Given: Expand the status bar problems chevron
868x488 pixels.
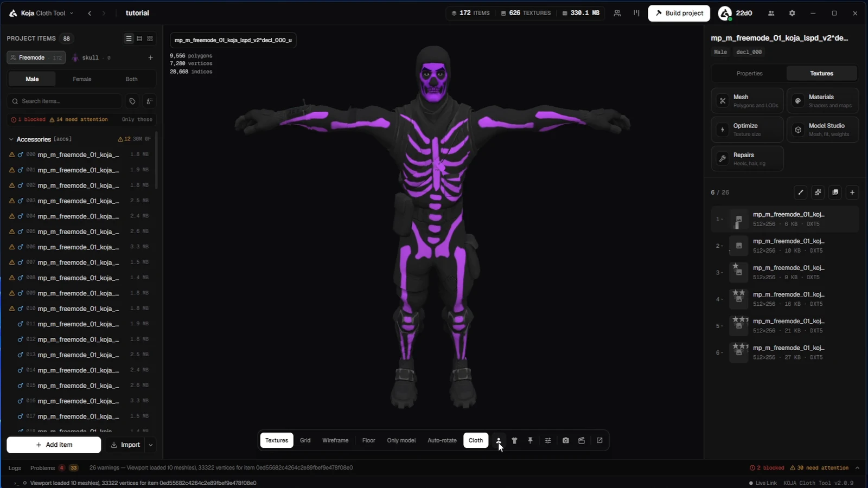Looking at the screenshot, I should point(857,468).
